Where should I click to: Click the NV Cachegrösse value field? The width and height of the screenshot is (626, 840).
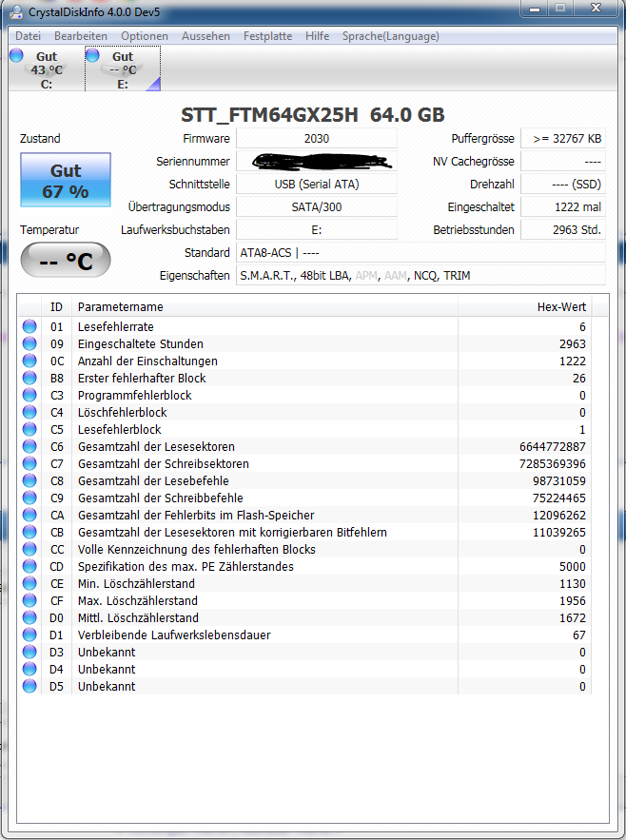[563, 162]
